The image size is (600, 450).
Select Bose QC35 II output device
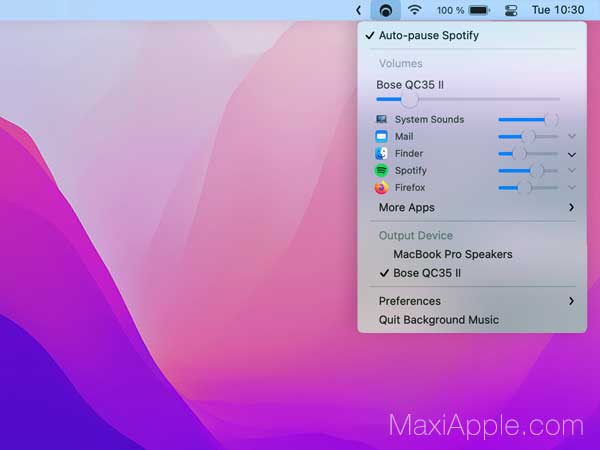pyautogui.click(x=472, y=273)
